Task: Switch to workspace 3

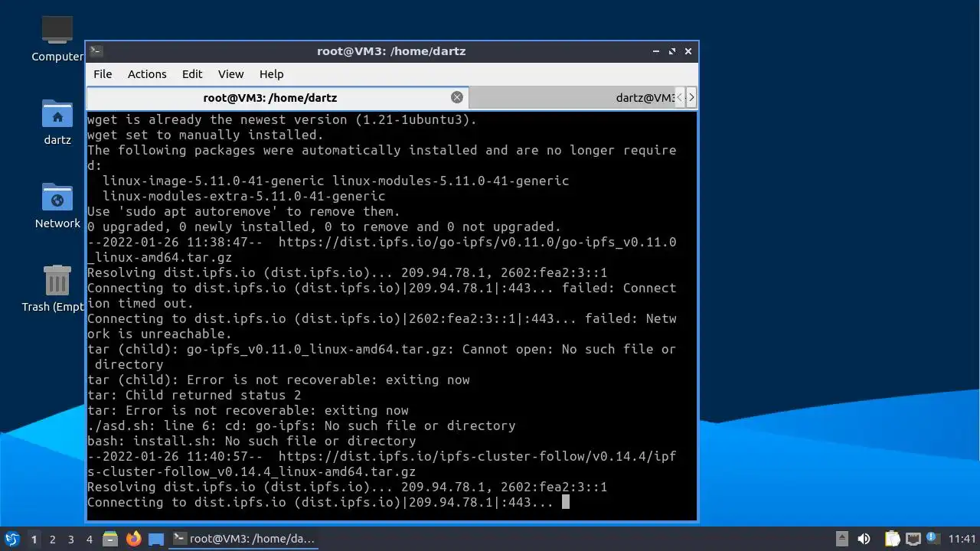Action: (71, 540)
